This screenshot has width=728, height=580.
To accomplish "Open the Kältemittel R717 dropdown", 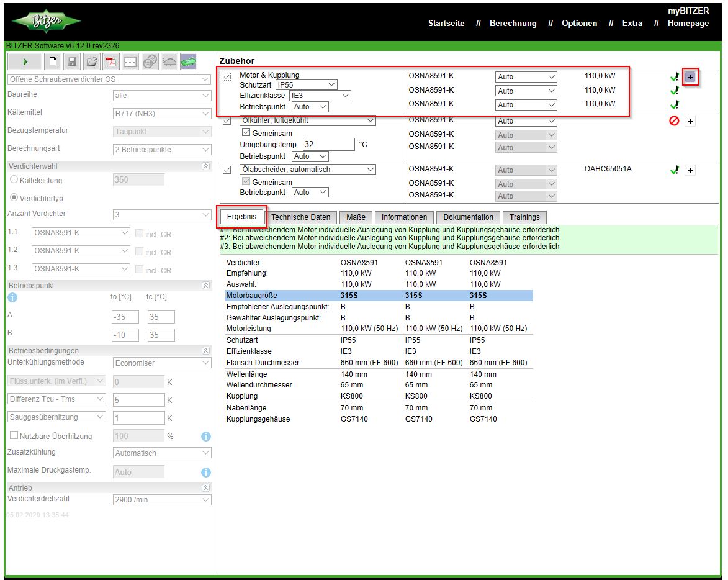I will [x=162, y=114].
